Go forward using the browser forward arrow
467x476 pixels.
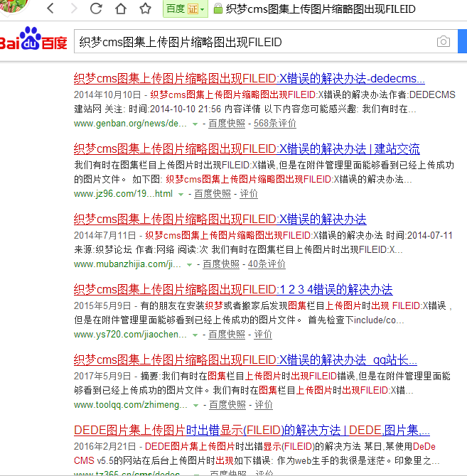click(x=73, y=9)
